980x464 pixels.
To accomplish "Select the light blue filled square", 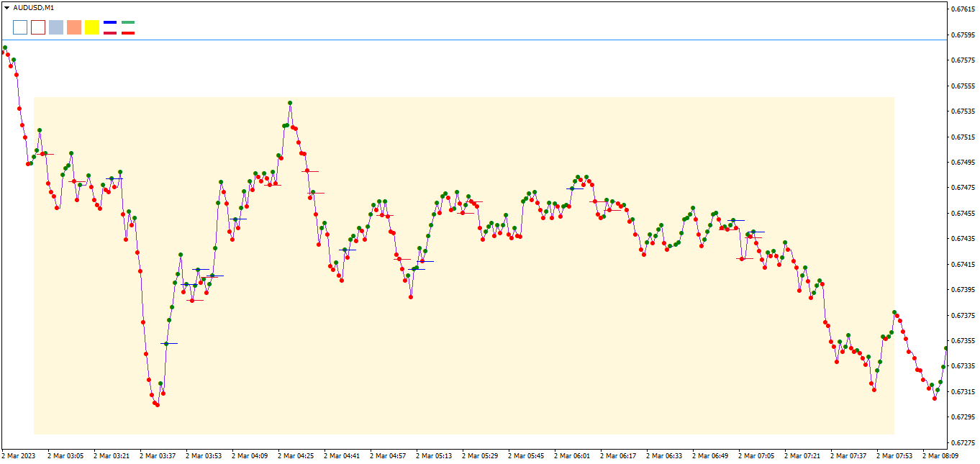I will click(x=56, y=27).
